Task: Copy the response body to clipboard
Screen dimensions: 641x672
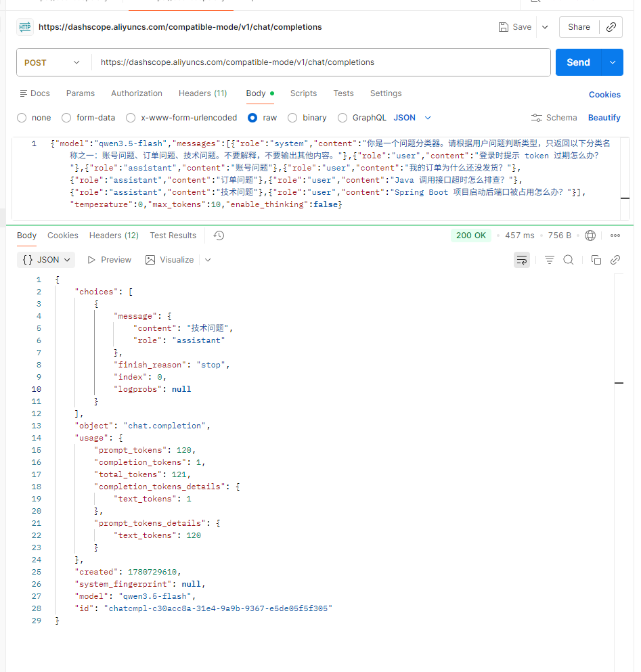Action: point(596,260)
